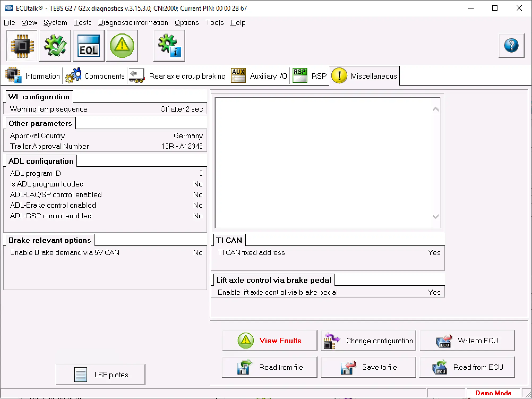Click the green gear checkmark toolbar icon
Viewport: 532px width, 399px height.
point(55,46)
